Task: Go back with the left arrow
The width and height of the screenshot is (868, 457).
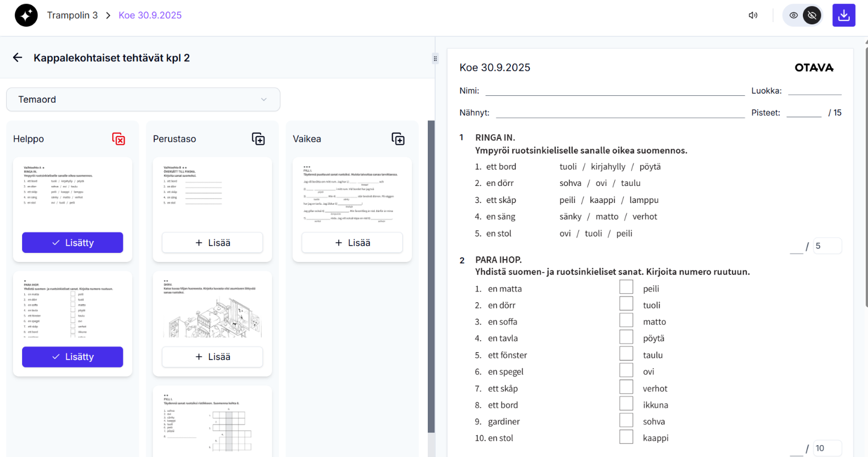Action: (x=18, y=57)
